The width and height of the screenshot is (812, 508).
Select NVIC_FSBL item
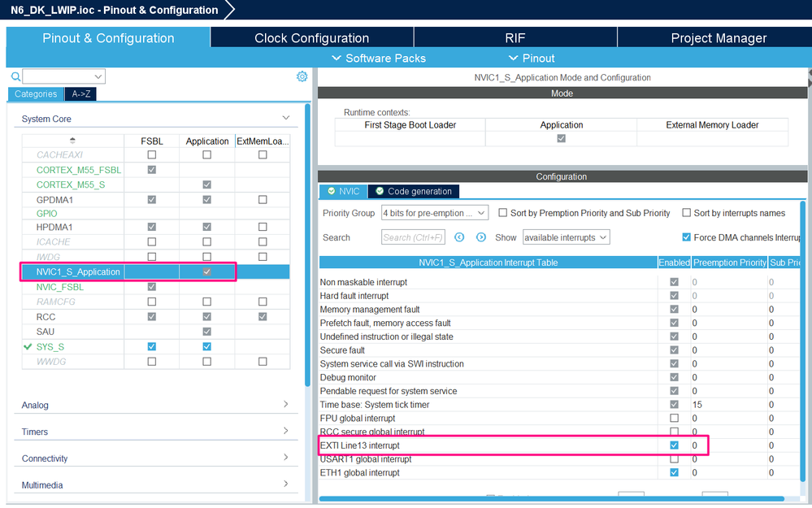tap(59, 287)
